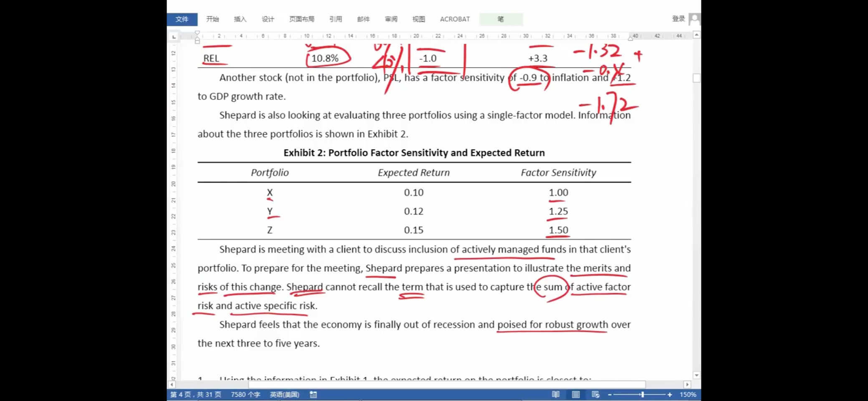
Task: Go to the 页面布局 (Page Layout) tab
Action: click(x=301, y=19)
